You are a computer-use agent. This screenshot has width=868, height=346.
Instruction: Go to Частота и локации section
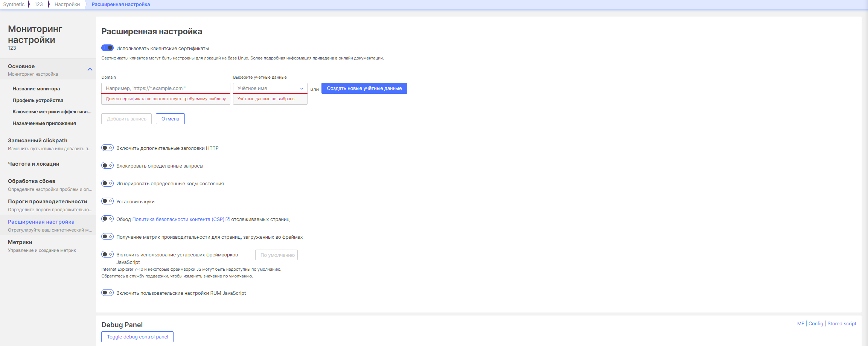pyautogui.click(x=34, y=164)
